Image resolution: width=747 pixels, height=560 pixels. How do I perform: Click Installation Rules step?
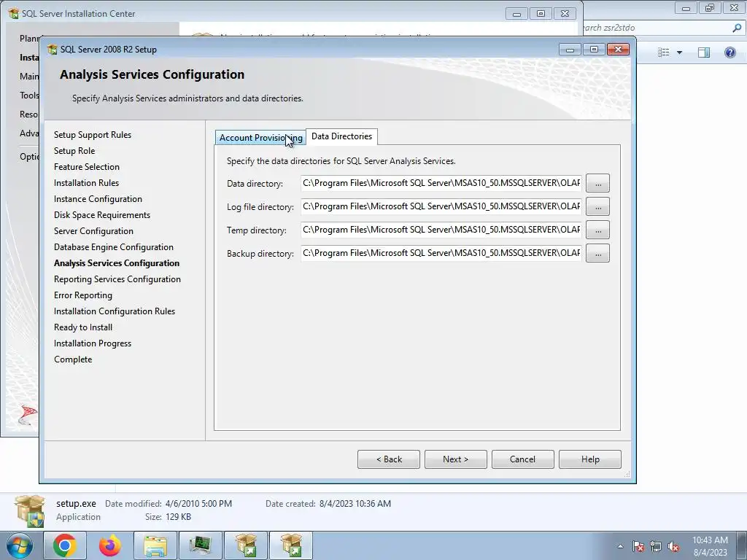point(86,183)
